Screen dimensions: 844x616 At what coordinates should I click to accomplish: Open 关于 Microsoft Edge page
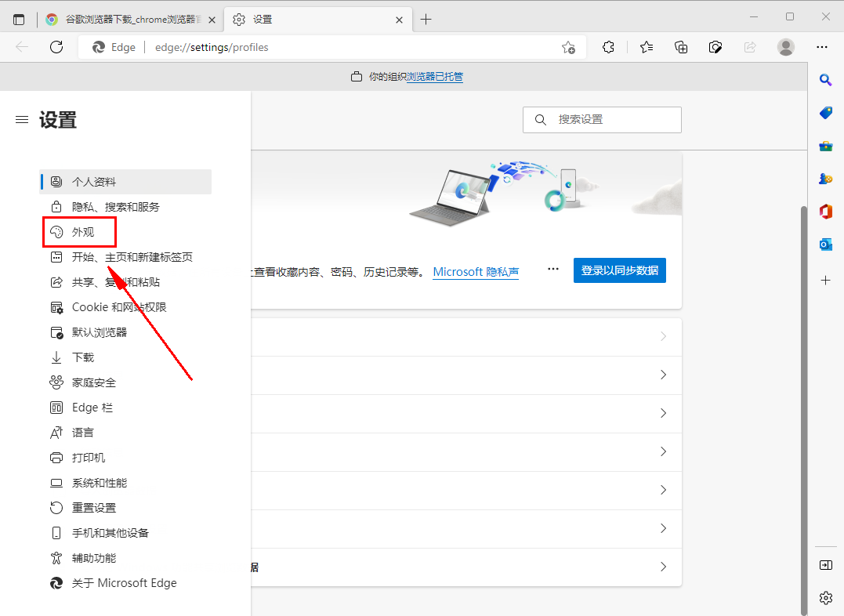pos(126,583)
